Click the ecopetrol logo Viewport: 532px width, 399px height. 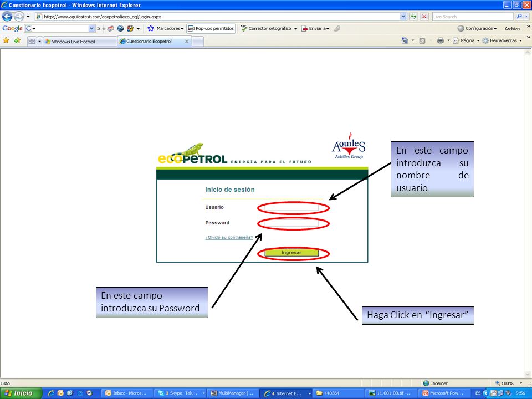(192, 154)
